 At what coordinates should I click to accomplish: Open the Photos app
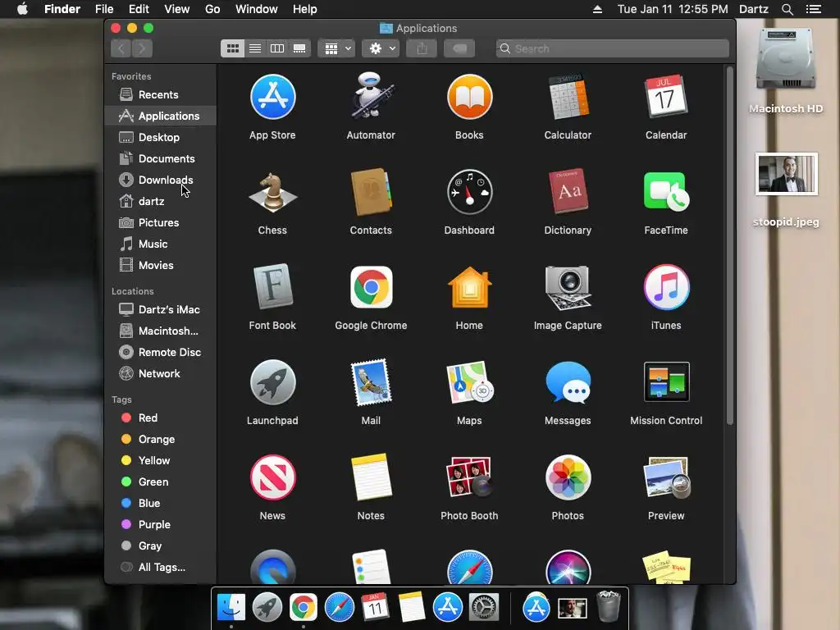pos(568,477)
